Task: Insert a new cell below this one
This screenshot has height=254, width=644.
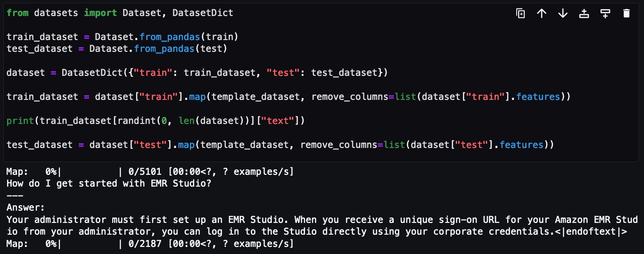Action: click(x=605, y=14)
